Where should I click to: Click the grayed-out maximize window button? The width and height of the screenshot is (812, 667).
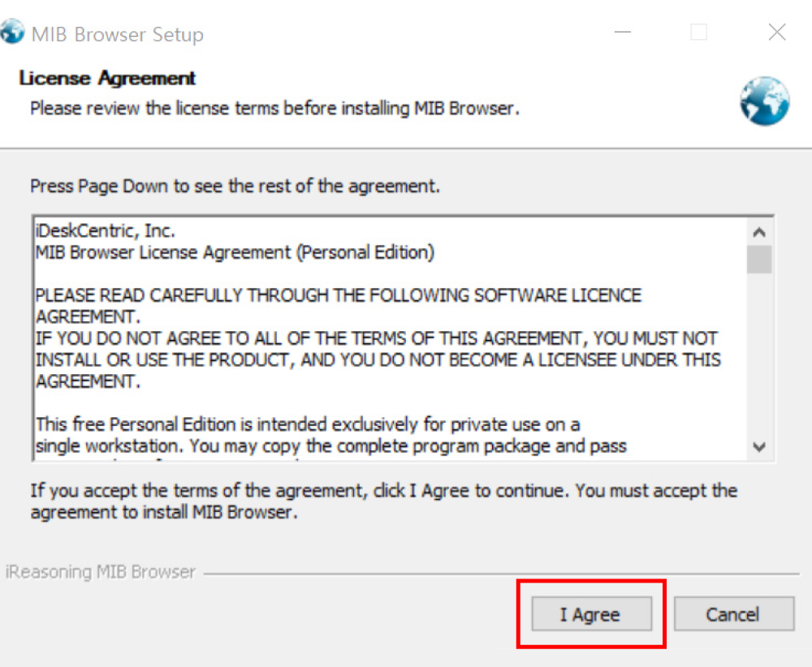(x=698, y=33)
